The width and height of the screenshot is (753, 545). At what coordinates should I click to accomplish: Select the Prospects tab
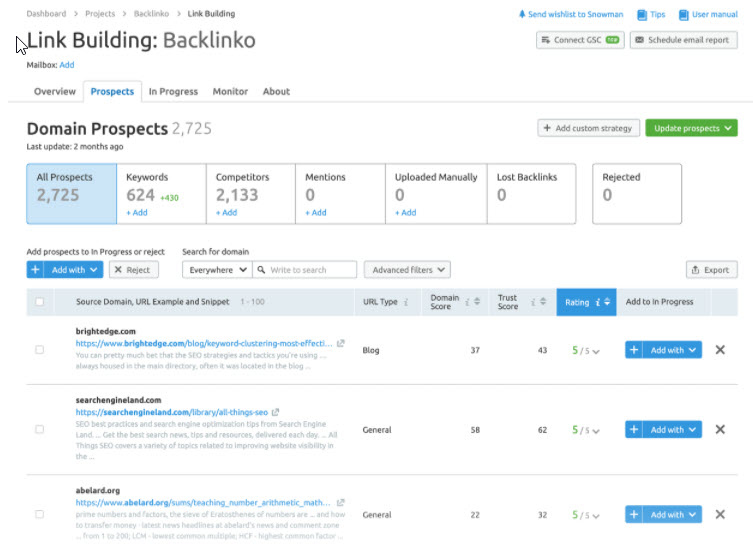[112, 91]
